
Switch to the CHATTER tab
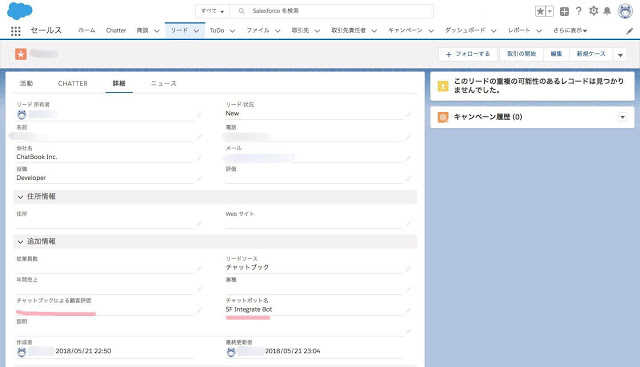[x=73, y=83]
